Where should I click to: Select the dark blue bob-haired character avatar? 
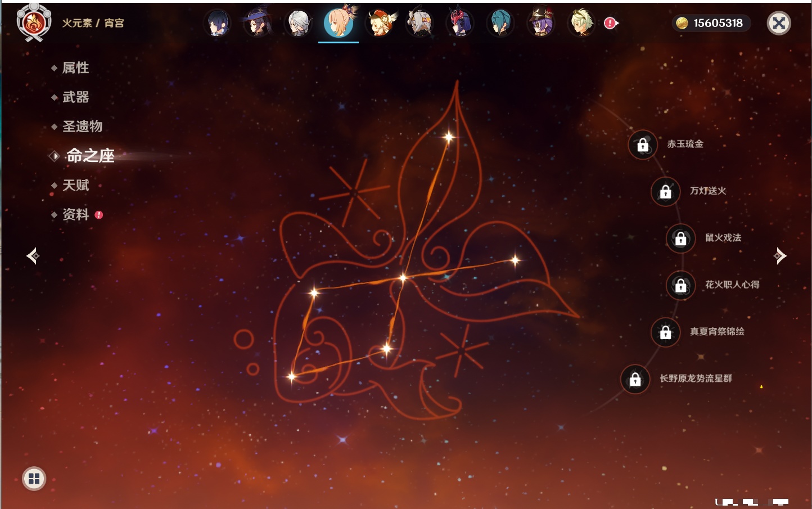point(218,23)
